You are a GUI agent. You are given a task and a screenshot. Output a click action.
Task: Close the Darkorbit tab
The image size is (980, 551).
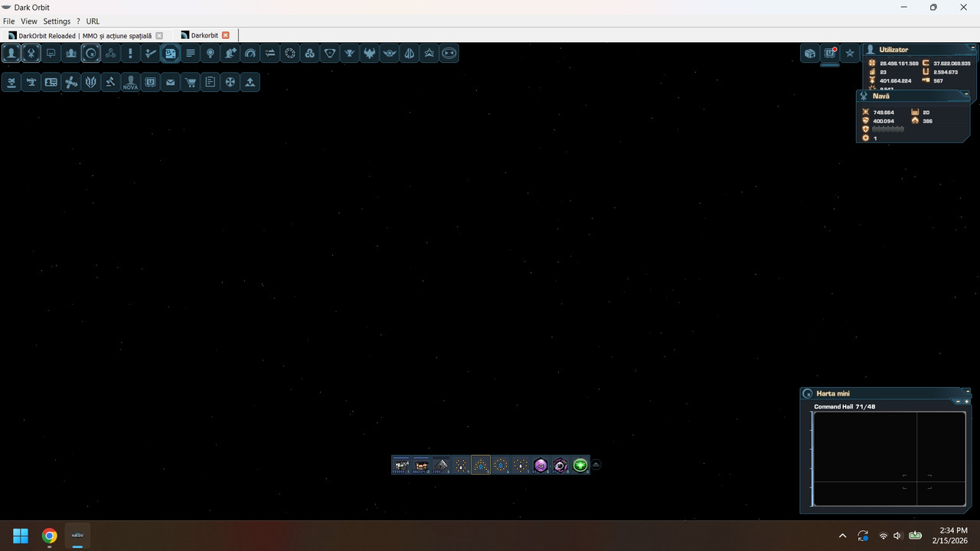[225, 35]
